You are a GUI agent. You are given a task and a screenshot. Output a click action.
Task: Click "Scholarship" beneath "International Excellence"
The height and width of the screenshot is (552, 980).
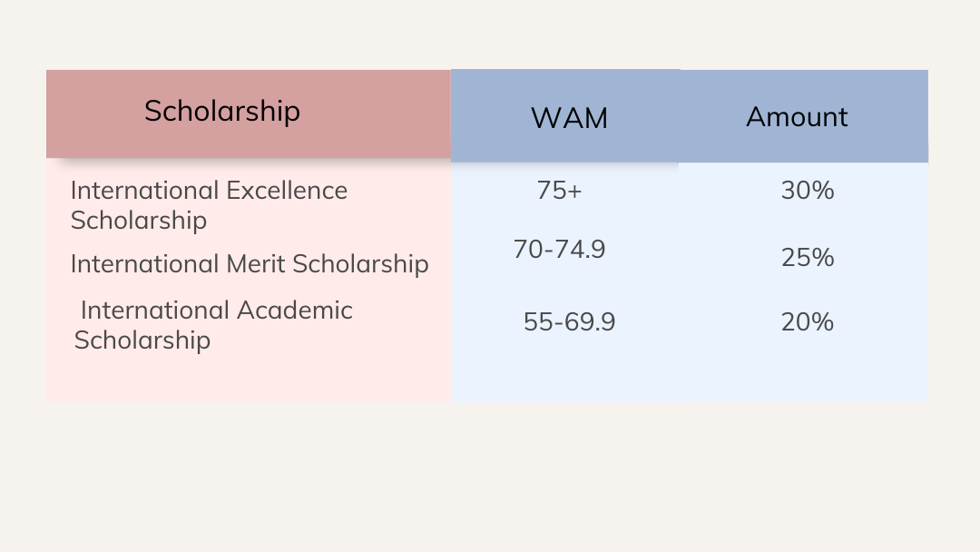(x=139, y=221)
